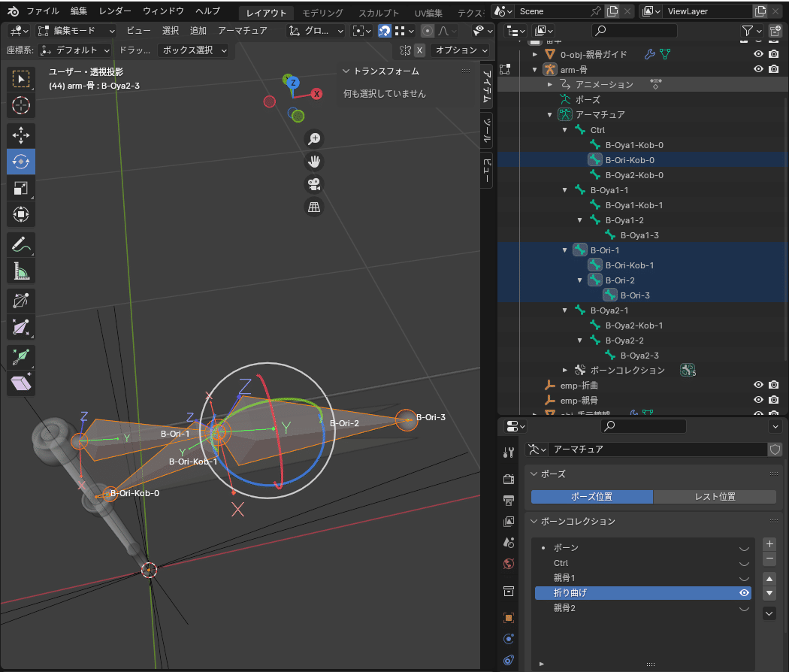Screen dimensions: 789x672
Task: Click the red X axis gizmo ball
Action: coord(317,94)
